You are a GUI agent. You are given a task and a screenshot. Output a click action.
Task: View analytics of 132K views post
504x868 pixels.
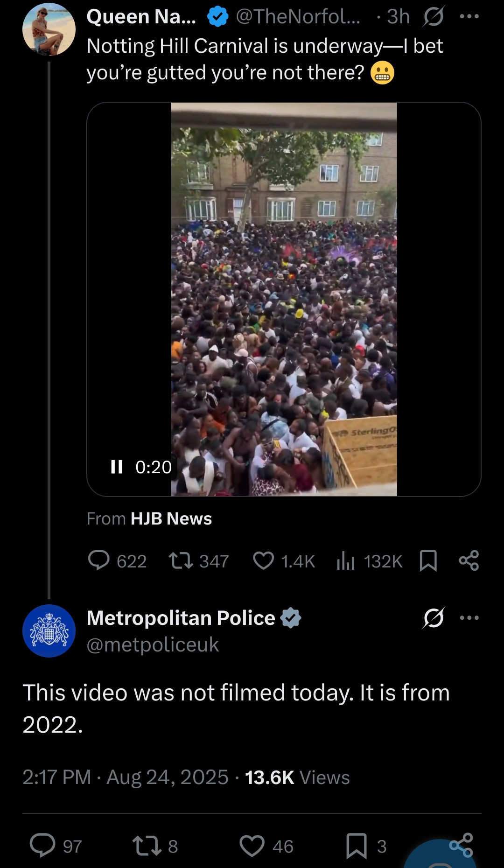click(345, 560)
